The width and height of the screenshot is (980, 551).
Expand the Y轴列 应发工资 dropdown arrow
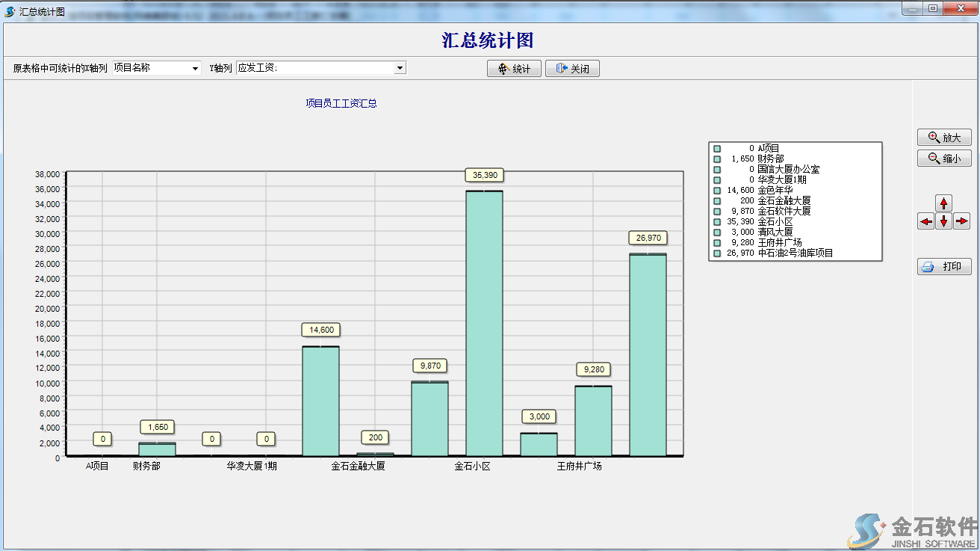[400, 68]
